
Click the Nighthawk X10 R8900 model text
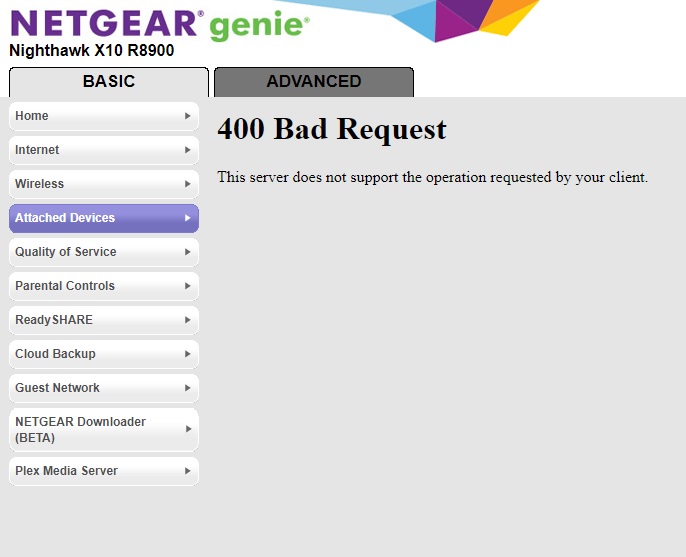[91, 50]
